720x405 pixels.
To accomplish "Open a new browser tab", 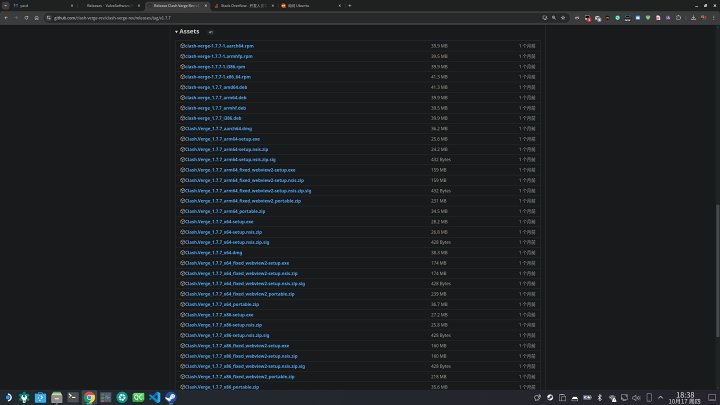I will [x=349, y=5].
